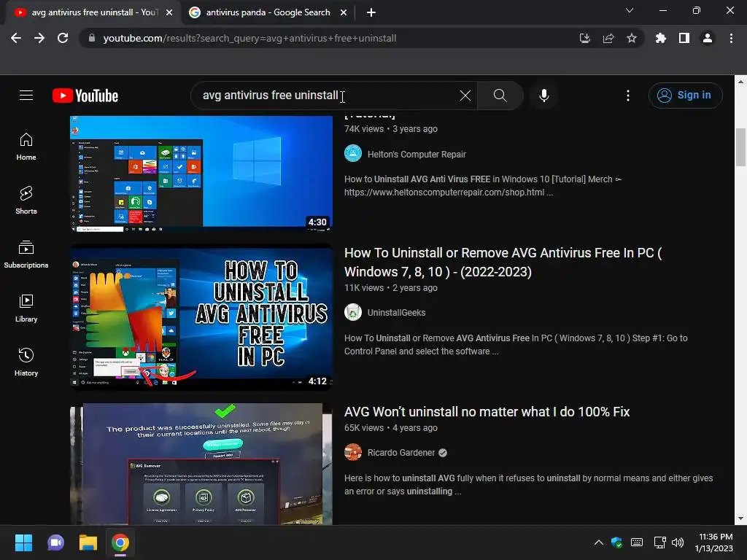Visit UninstallGeeks channel name
747x560 pixels.
click(396, 313)
